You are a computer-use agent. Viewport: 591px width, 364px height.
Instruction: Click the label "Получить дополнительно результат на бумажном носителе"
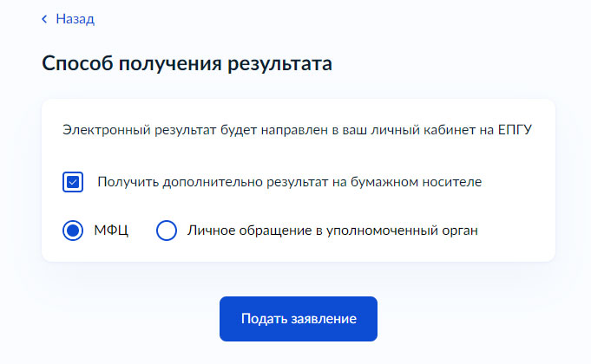(x=289, y=182)
